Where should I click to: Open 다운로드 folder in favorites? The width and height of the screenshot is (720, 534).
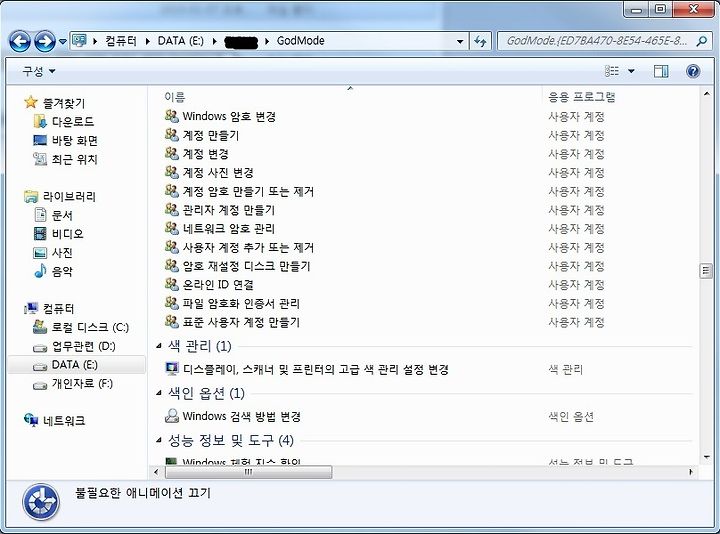(x=73, y=122)
